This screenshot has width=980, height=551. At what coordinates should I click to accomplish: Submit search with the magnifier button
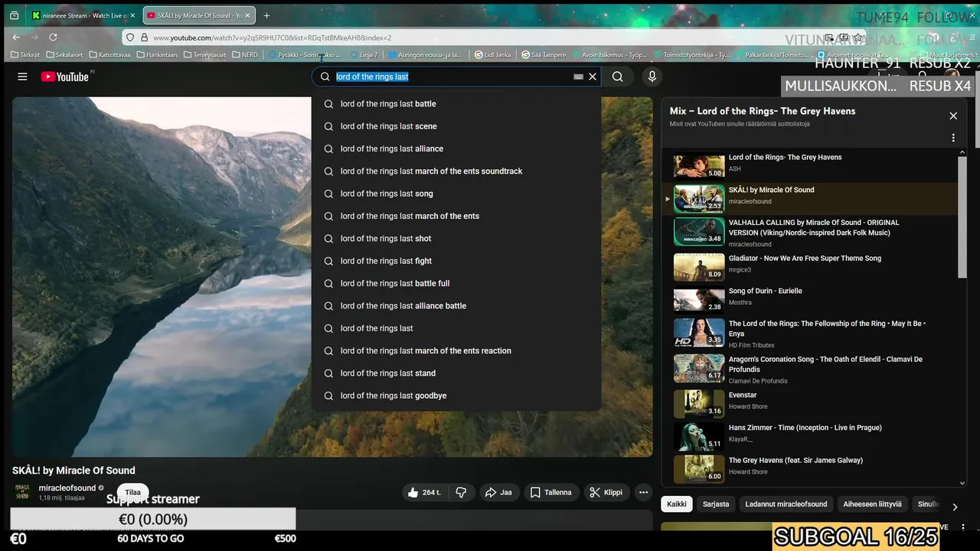tap(617, 77)
